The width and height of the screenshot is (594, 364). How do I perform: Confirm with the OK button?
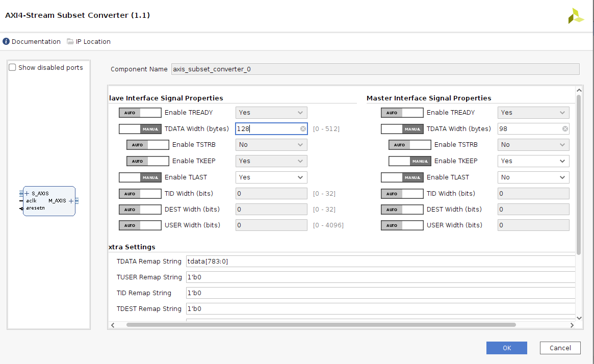(506, 348)
